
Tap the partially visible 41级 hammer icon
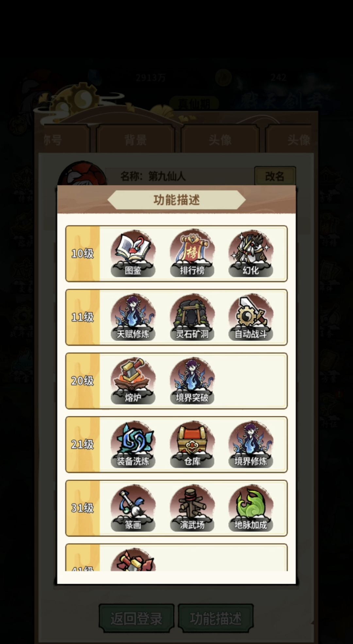(x=133, y=560)
